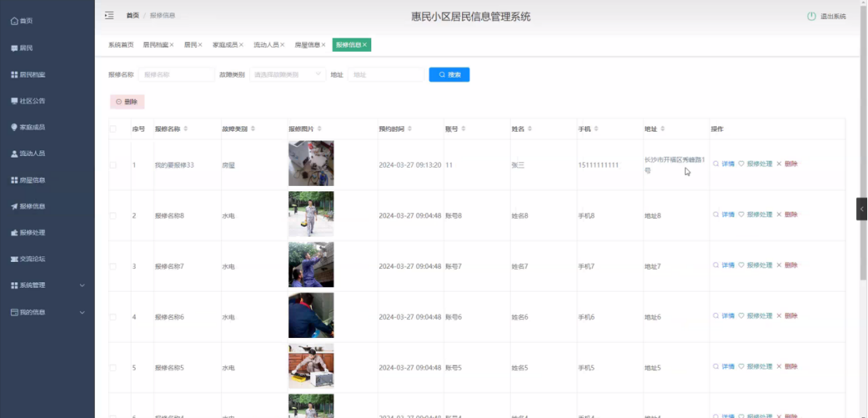Close the active 报修信息 tab

(x=365, y=45)
